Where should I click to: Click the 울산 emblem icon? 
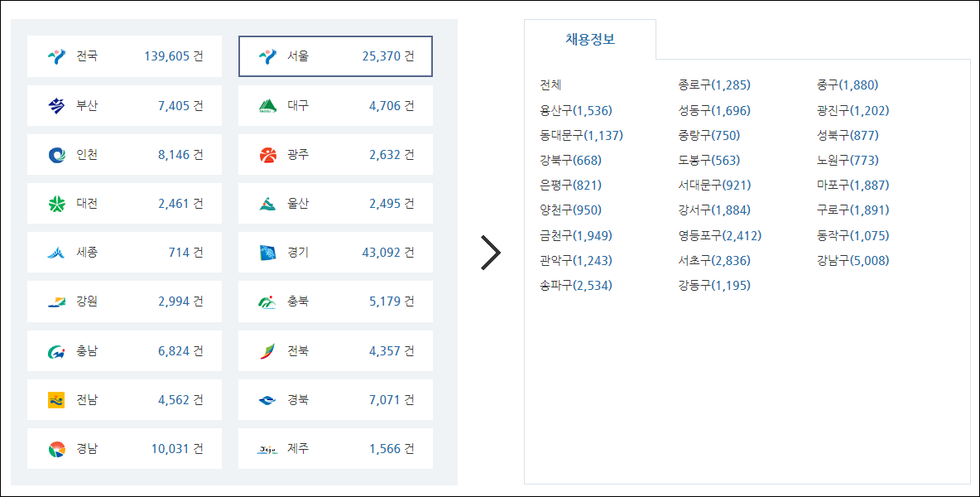[267, 204]
